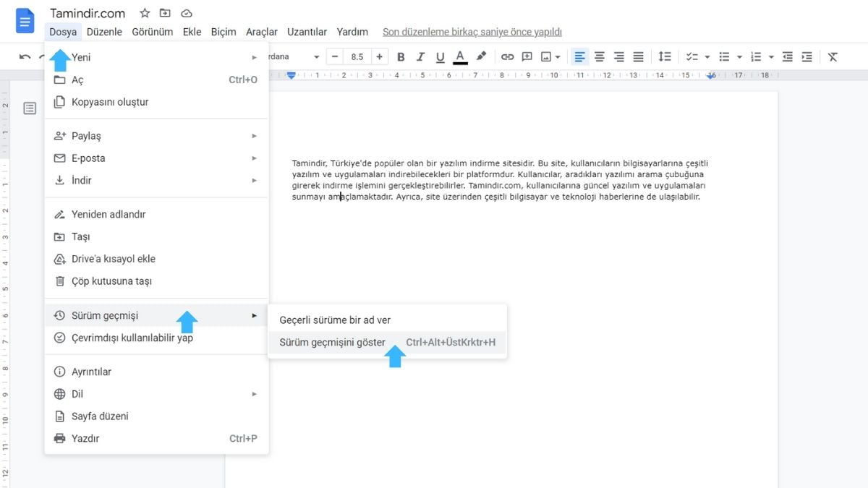
Task: Select the highlight (paint) tool
Action: [481, 56]
